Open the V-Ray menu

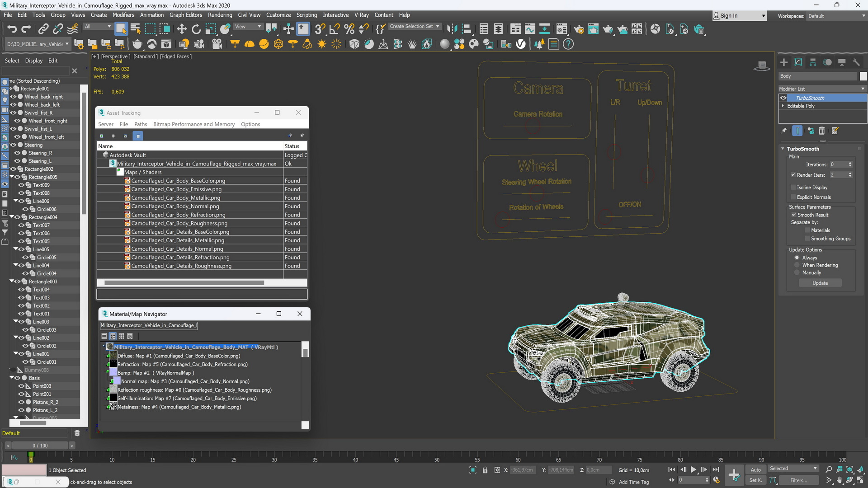(x=361, y=15)
